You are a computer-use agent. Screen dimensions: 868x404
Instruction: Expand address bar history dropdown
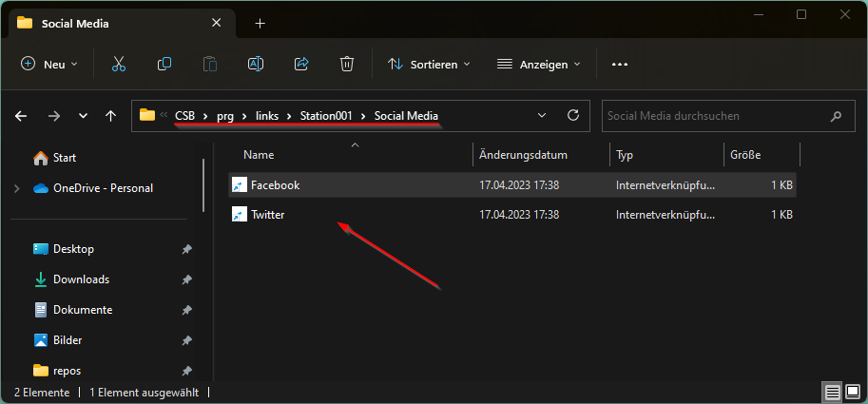[x=542, y=115]
